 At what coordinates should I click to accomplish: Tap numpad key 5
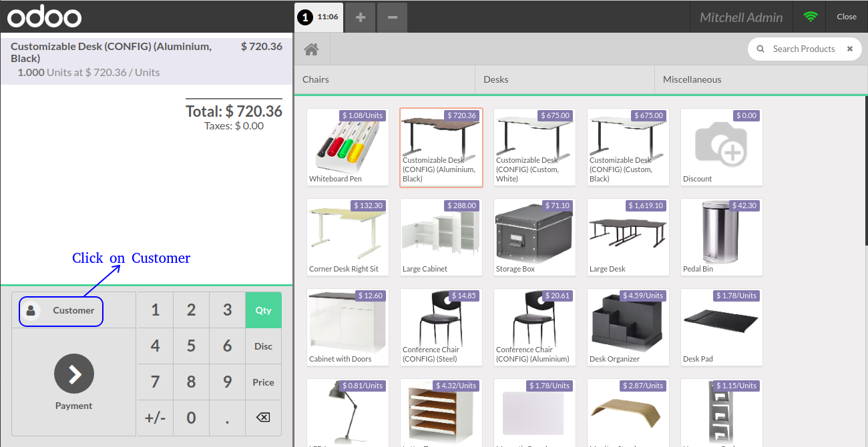pyautogui.click(x=191, y=346)
